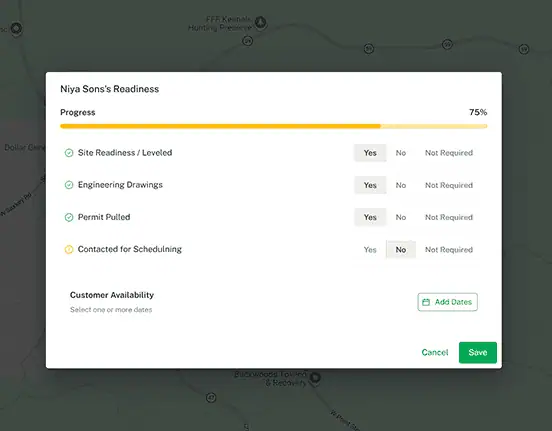Set Site Readiness / Leveled to Yes
552x431 pixels.
(x=370, y=153)
